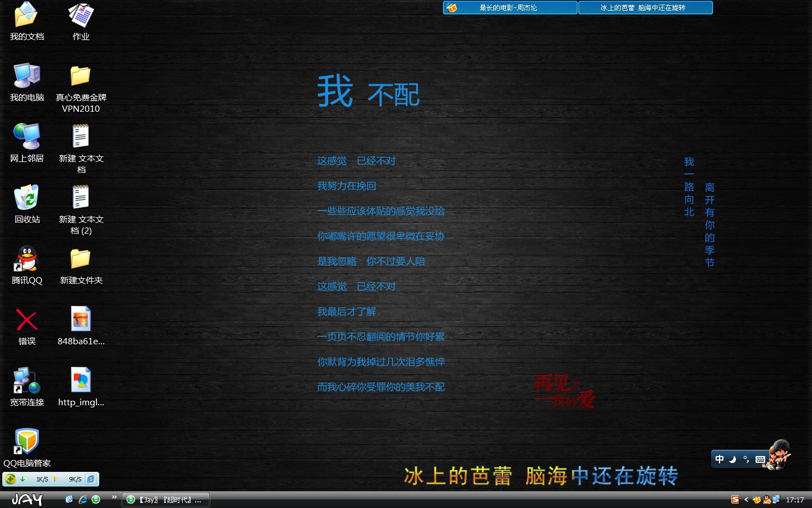Expand hidden system tray icons arrow
The image size is (812, 508).
tap(746, 500)
